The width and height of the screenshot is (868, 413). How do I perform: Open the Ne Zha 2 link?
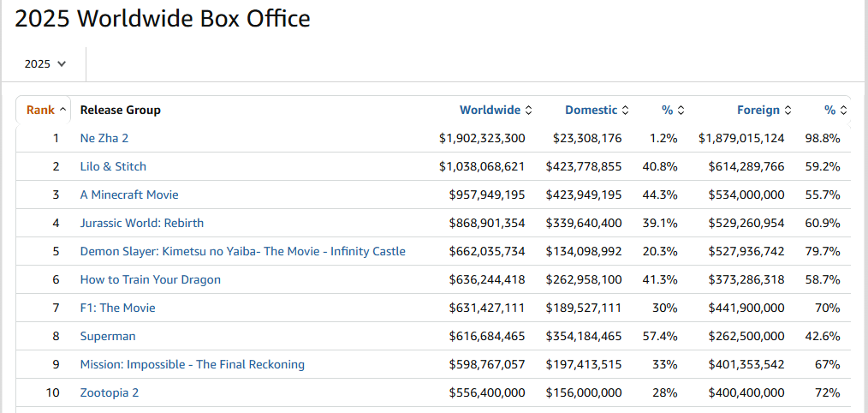pos(104,138)
